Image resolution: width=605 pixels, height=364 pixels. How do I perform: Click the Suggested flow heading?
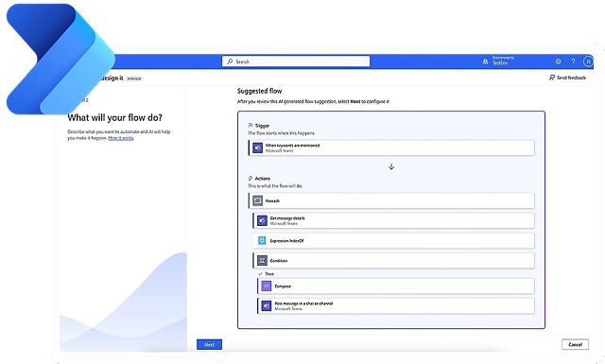tap(259, 91)
